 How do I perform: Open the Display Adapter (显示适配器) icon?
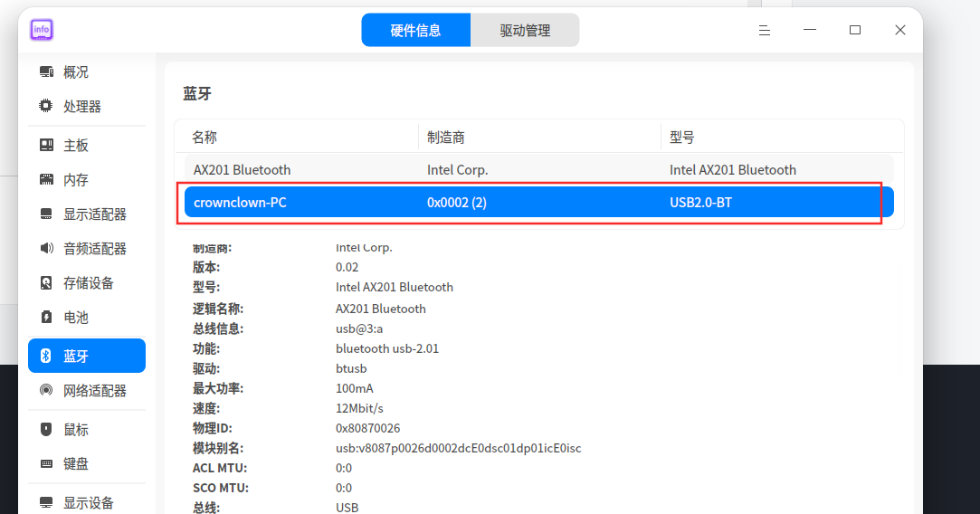point(46,214)
